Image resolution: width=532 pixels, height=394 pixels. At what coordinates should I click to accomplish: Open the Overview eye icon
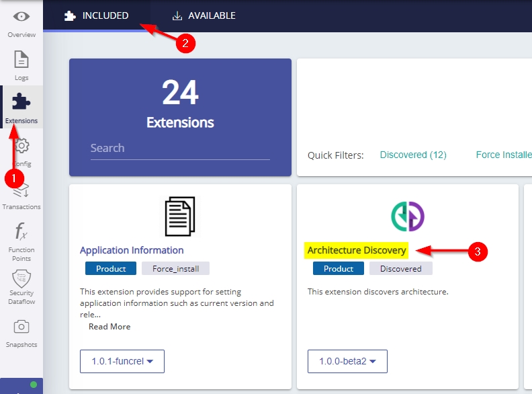click(x=21, y=17)
